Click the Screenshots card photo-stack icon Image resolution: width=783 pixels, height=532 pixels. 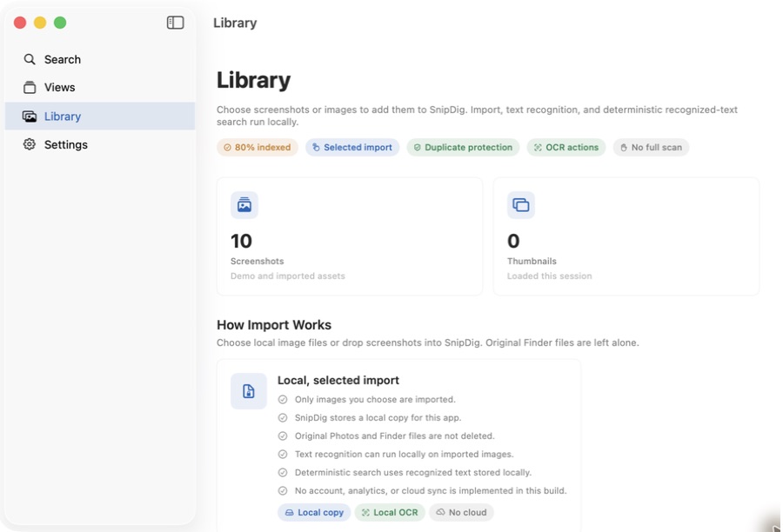pos(244,204)
